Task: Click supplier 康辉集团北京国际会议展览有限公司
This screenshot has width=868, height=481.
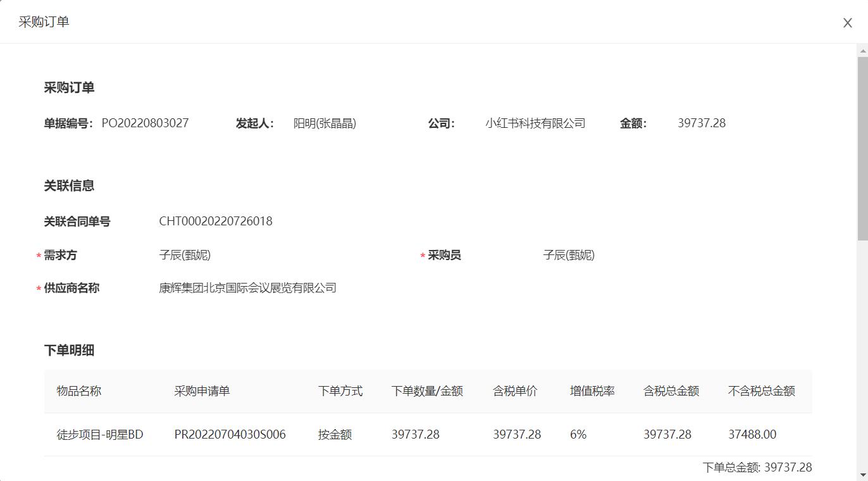Action: [247, 288]
